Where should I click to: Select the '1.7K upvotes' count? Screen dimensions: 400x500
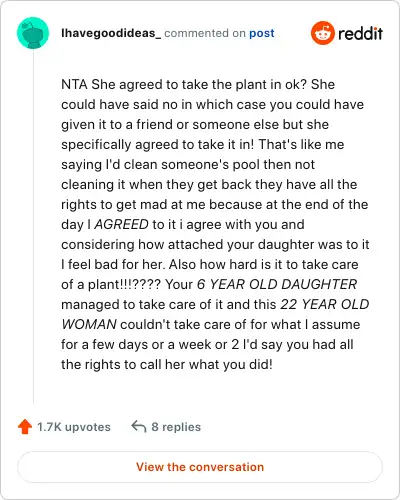74,427
